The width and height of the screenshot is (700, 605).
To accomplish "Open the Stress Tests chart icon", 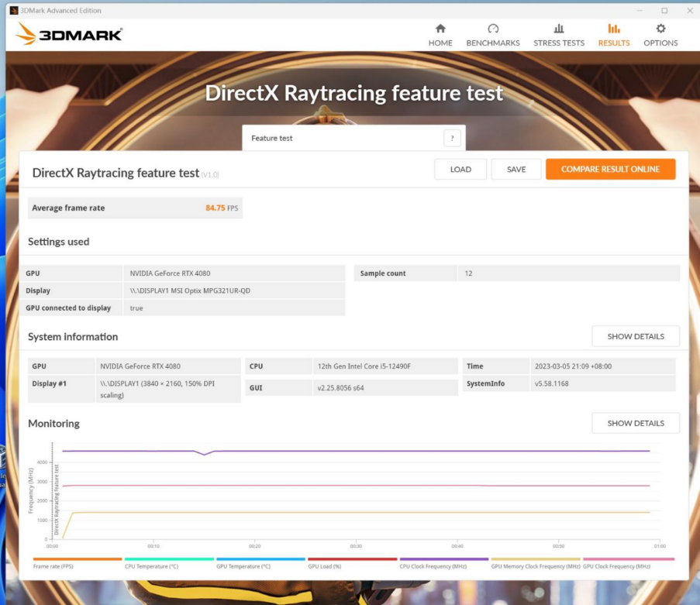I will point(559,29).
